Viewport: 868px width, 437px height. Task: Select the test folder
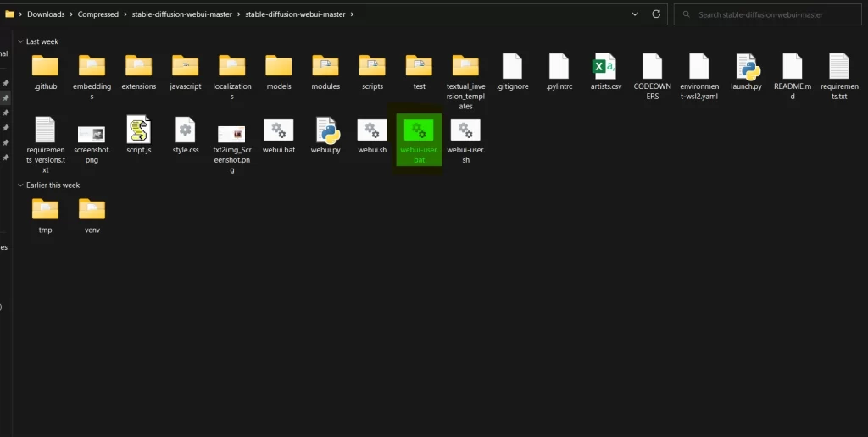[x=419, y=71]
